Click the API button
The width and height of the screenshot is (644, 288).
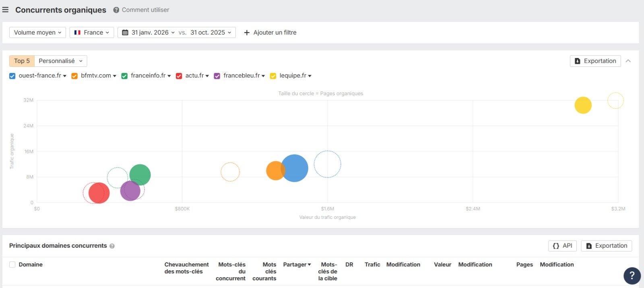[x=562, y=246]
